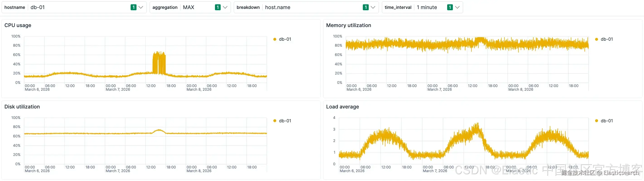Viewport: 644px width, 181px height.
Task: Click 'March 6, 2026' label in CPU usage chart
Action: tap(37, 90)
